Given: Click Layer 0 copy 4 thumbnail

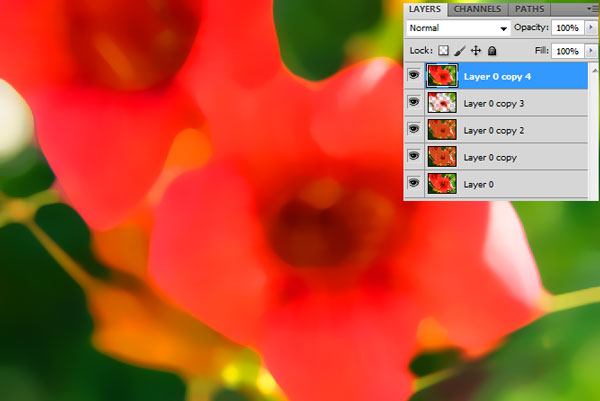Looking at the screenshot, I should coord(442,75).
